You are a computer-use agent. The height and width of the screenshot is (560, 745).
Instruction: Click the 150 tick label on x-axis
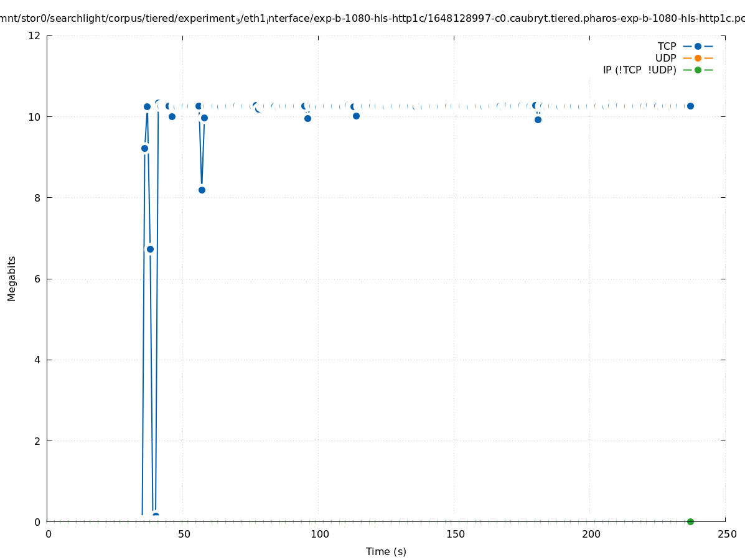coord(455,534)
